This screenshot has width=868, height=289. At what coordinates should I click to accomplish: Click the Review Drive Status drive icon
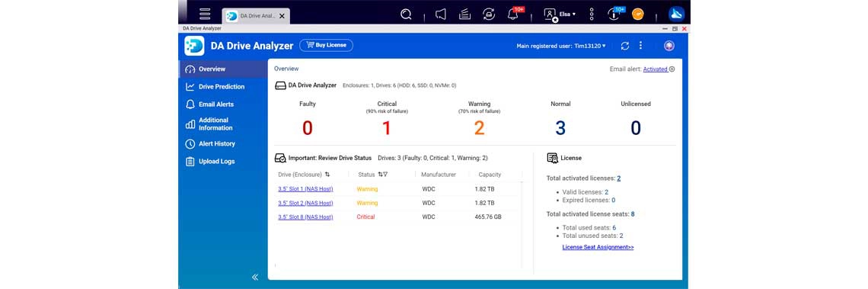tap(281, 158)
